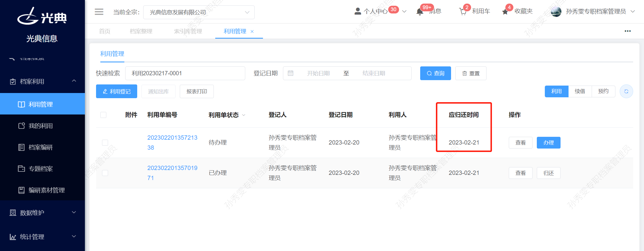Image resolution: width=644 pixels, height=251 pixels.
Task: Open the 当前全宗 company dropdown
Action: click(199, 12)
